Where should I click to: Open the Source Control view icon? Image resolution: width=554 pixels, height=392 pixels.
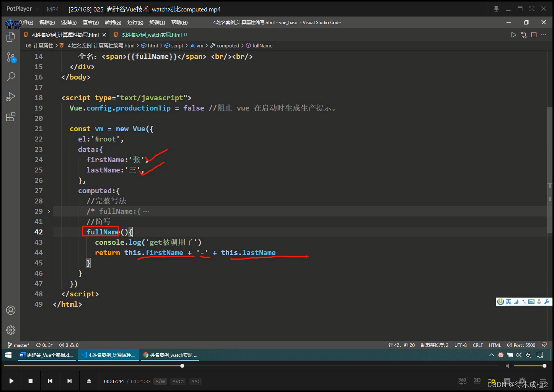(x=11, y=57)
